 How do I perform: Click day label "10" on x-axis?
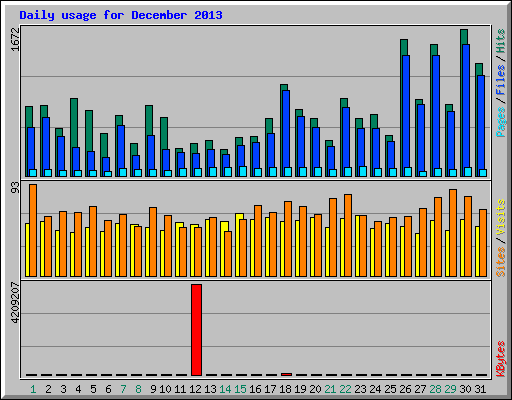tap(165, 389)
